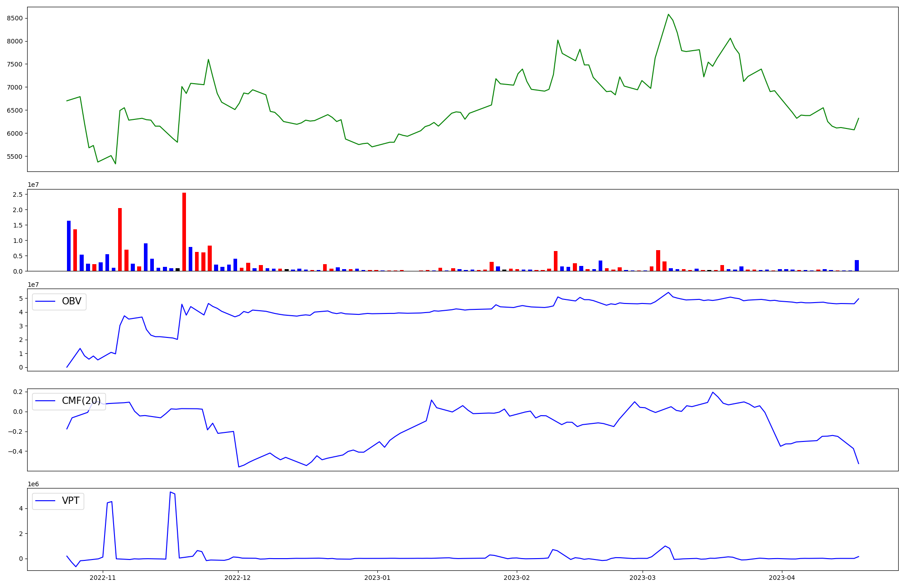The image size is (905, 588).
Task: Click the 5500 price axis tick
Action: 15,156
